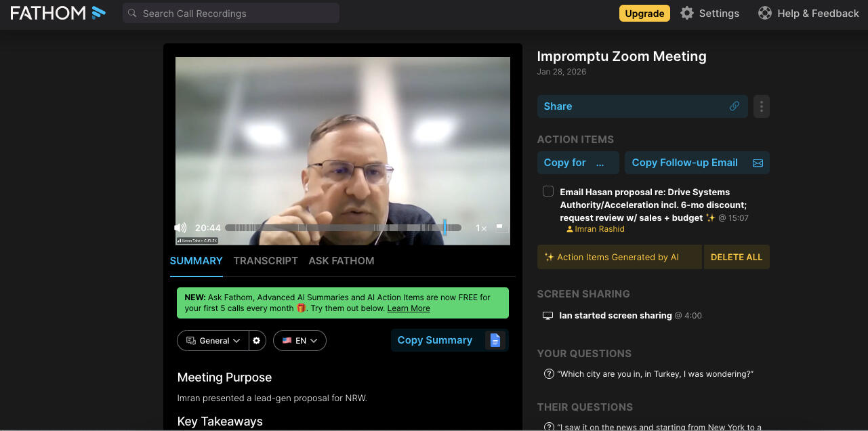Follow the Learn More link
Image resolution: width=868 pixels, height=431 pixels.
(409, 308)
